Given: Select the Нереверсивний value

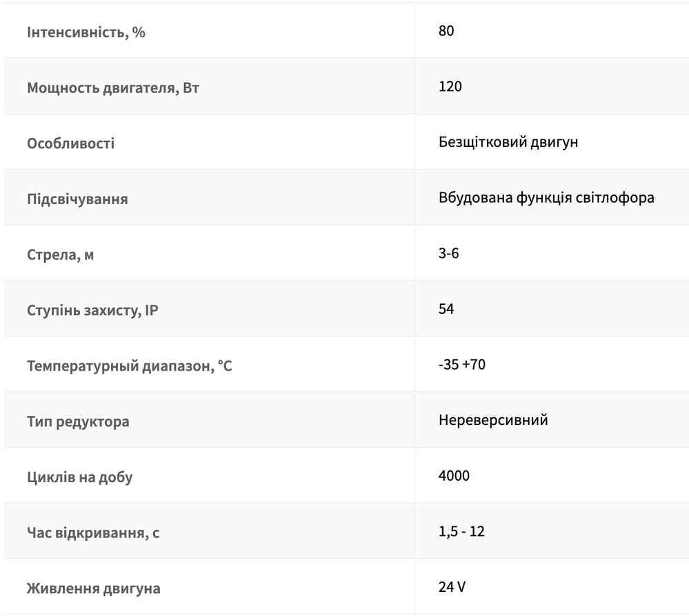Looking at the screenshot, I should 493,420.
